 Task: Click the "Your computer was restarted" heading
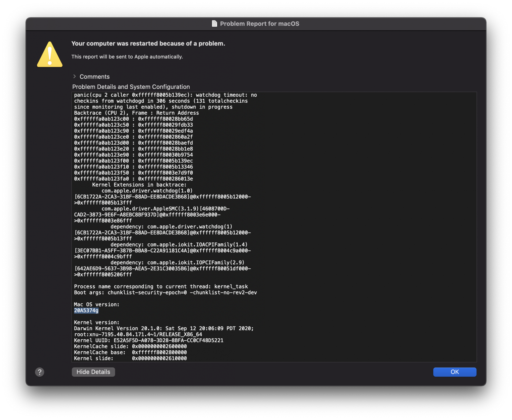point(148,44)
